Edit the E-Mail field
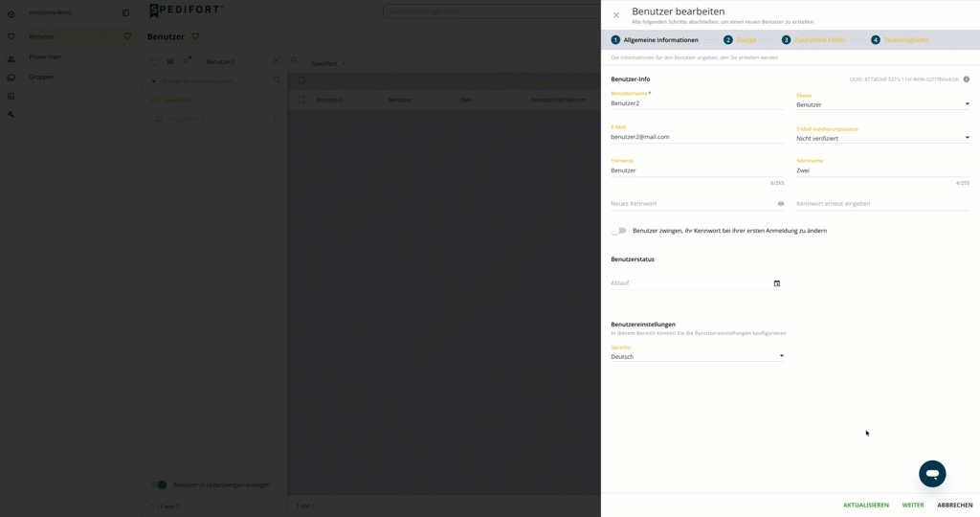 tap(697, 137)
